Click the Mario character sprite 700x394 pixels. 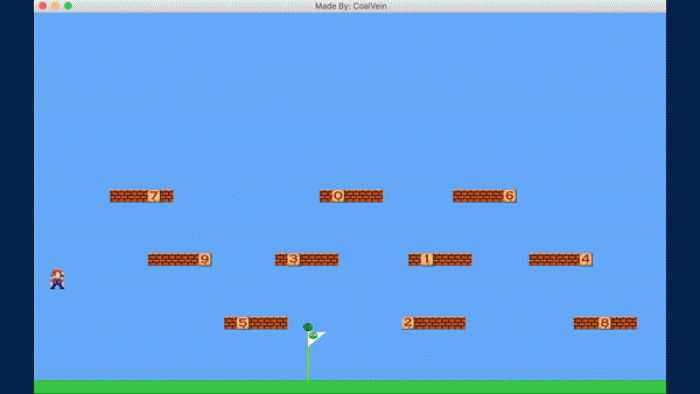(57, 279)
